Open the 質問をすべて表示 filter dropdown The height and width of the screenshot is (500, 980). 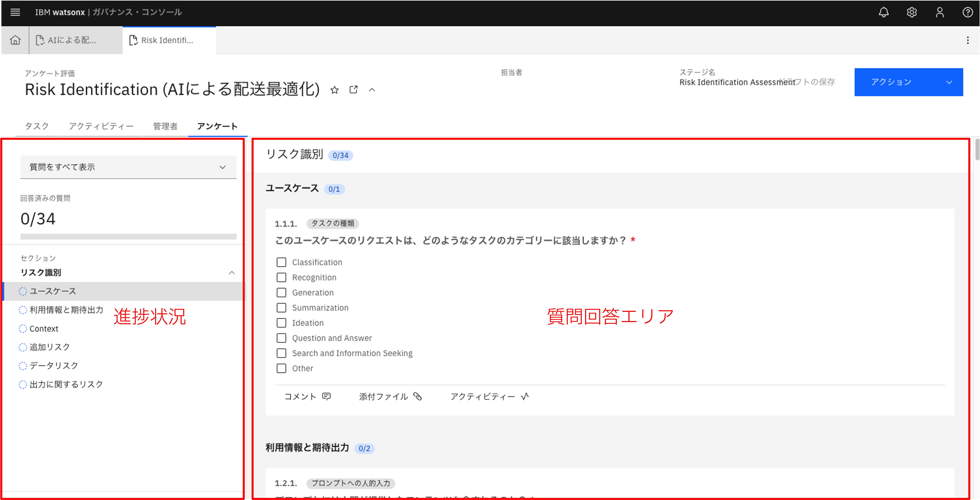(x=128, y=167)
